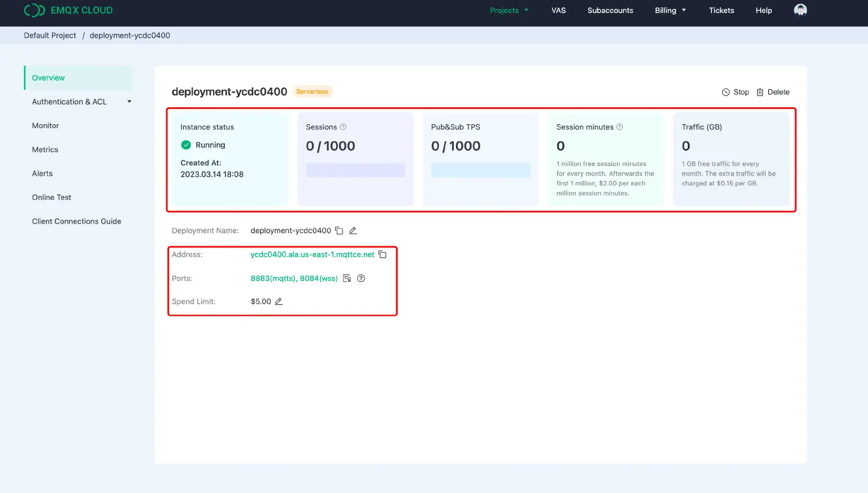Edit the Spend Limit with pencil icon
The width and height of the screenshot is (868, 493).
(x=279, y=302)
